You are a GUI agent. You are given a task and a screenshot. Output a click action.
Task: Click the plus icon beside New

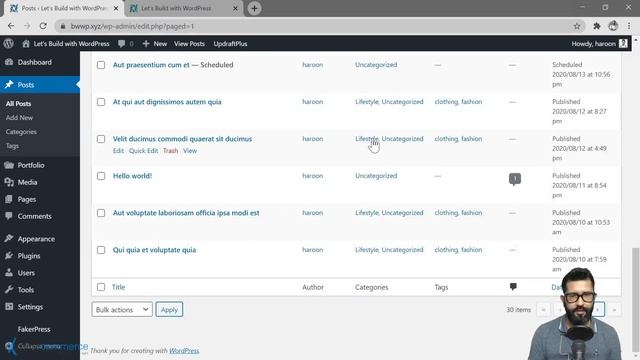(146, 44)
